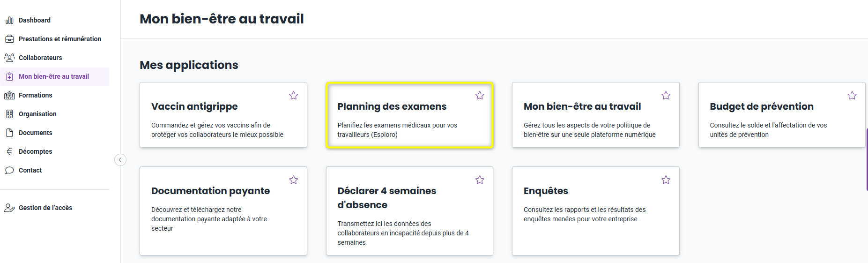Click the Contact speech bubble icon
This screenshot has width=868, height=263.
click(x=9, y=170)
